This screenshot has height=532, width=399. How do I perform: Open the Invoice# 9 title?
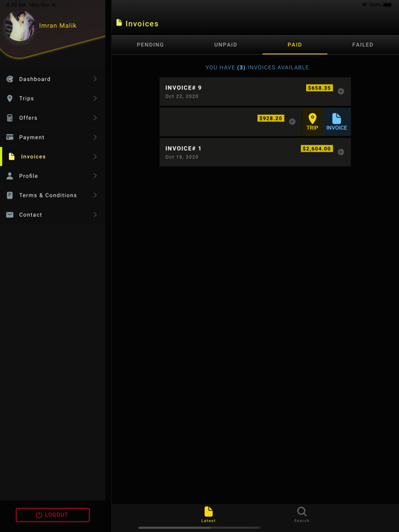183,87
